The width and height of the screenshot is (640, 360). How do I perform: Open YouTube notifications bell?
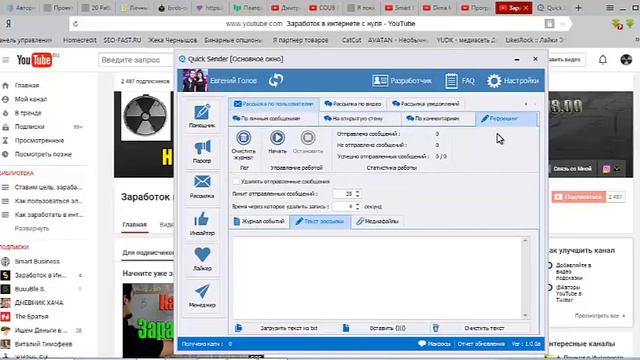(x=602, y=60)
